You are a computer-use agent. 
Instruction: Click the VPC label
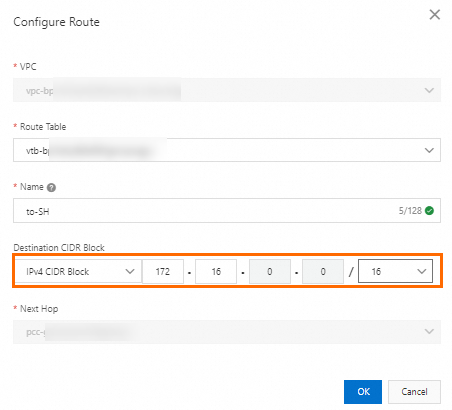click(x=28, y=66)
